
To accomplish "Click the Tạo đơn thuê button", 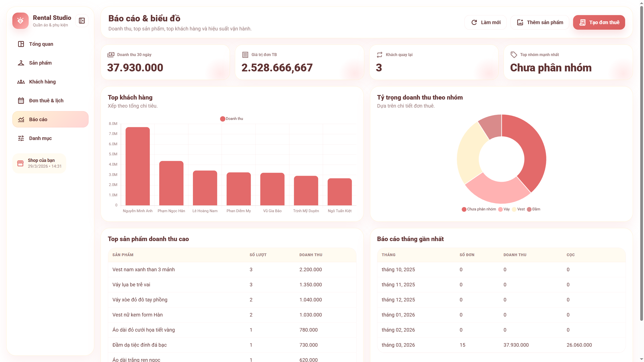I will [599, 22].
